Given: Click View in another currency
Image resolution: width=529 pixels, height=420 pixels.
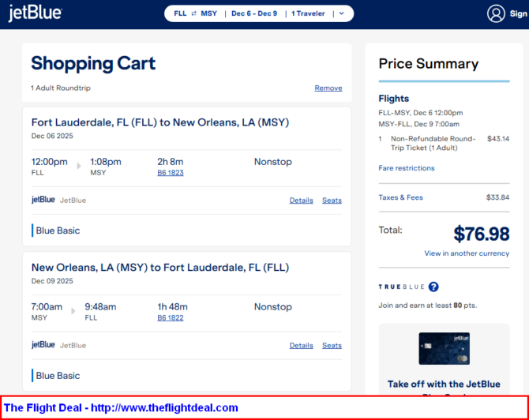Looking at the screenshot, I should 466,253.
